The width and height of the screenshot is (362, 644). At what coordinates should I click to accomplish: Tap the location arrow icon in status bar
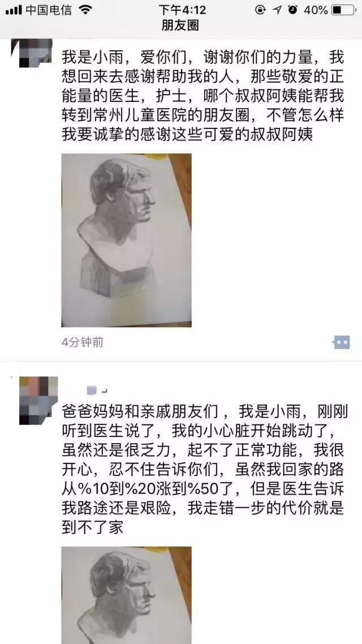click(278, 10)
